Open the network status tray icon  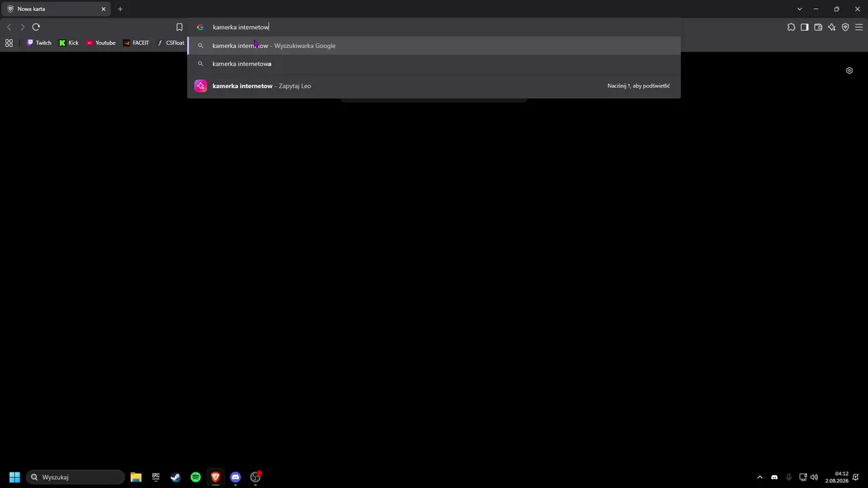pos(803,477)
